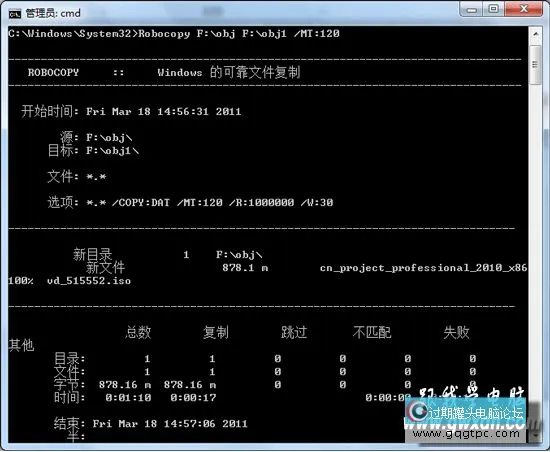Maximize the cmd window

[x=494, y=9]
